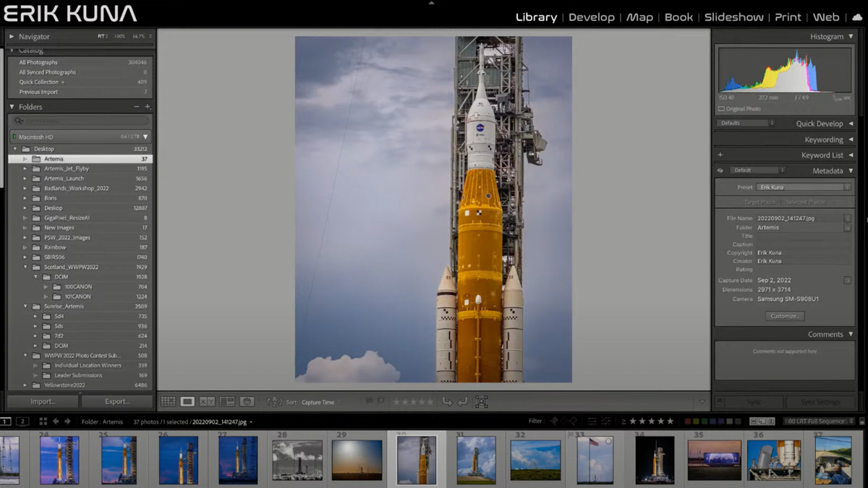This screenshot has height=488, width=868.
Task: Open Survey view icon in toolbar
Action: coord(227,401)
